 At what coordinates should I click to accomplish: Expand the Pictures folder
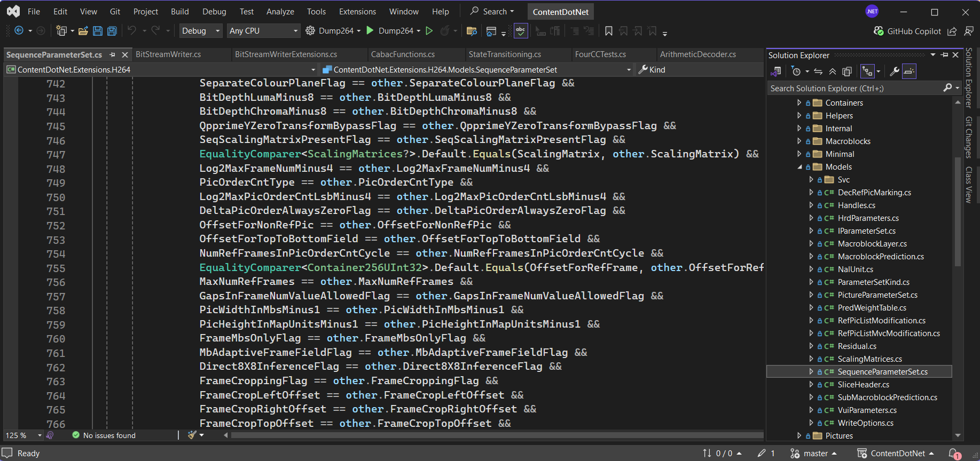tap(799, 435)
